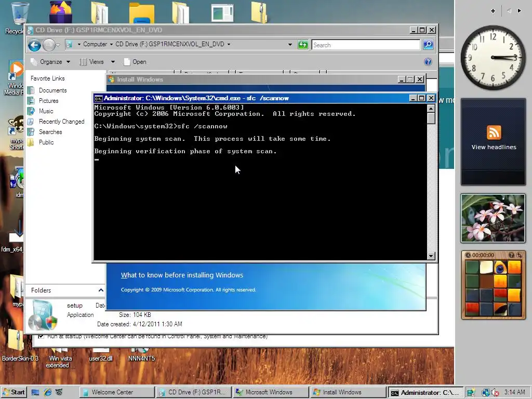Open Documents in Favorite Links
Image resolution: width=532 pixels, height=399 pixels.
[x=52, y=90]
